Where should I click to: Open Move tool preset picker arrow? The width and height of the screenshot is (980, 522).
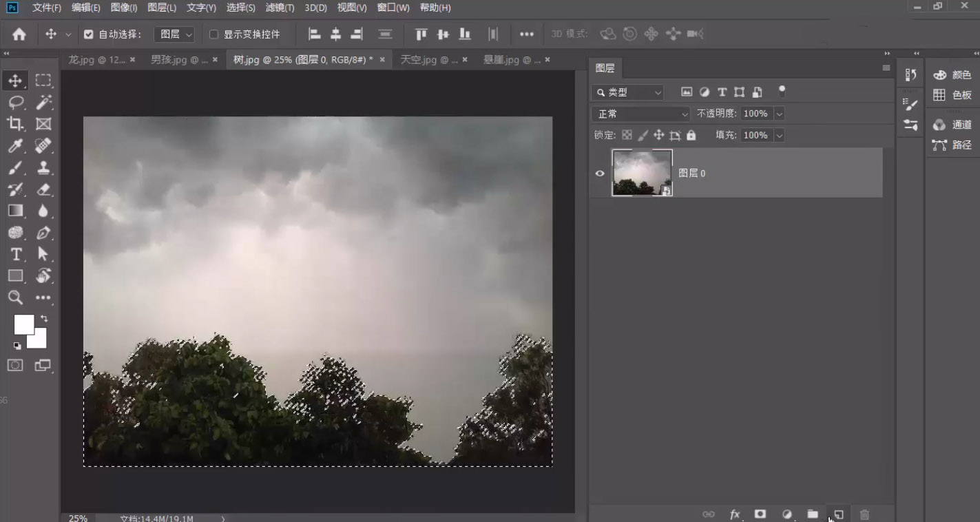click(x=68, y=34)
